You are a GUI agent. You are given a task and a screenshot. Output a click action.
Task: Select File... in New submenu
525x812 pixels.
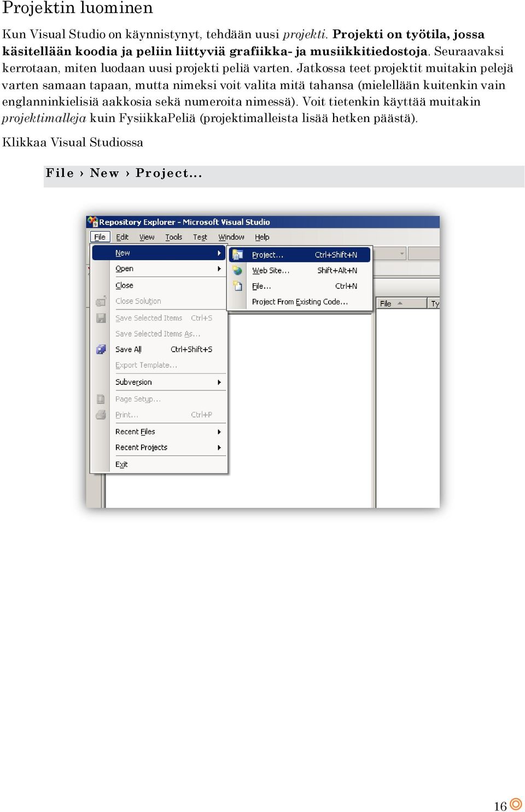point(300,286)
